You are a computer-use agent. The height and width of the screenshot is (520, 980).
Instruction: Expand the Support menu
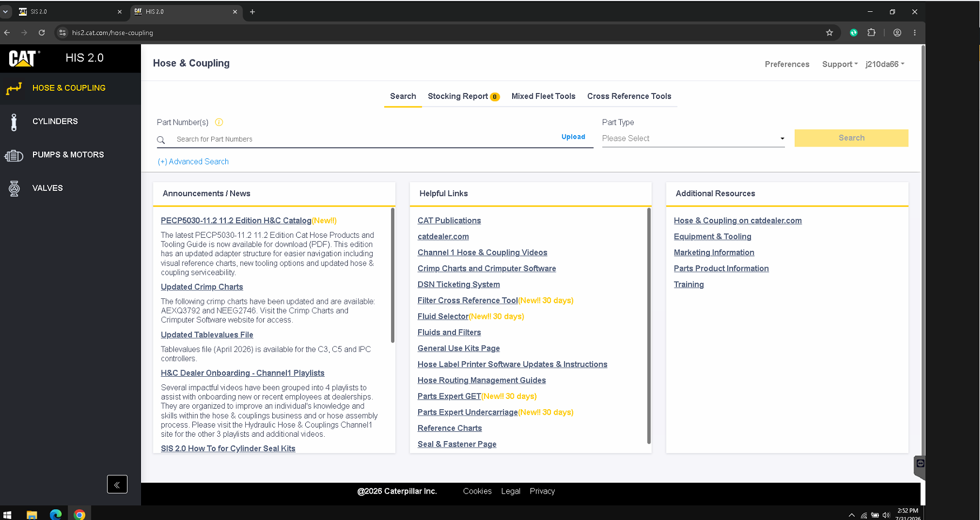coord(840,64)
